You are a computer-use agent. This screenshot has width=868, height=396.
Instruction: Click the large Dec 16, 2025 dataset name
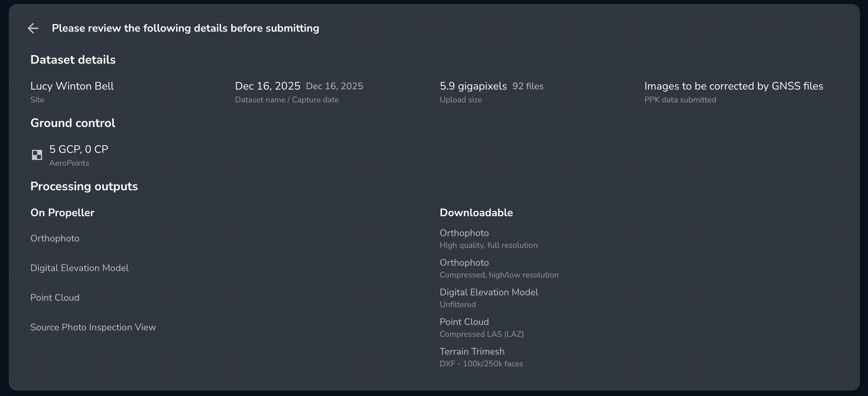point(267,86)
